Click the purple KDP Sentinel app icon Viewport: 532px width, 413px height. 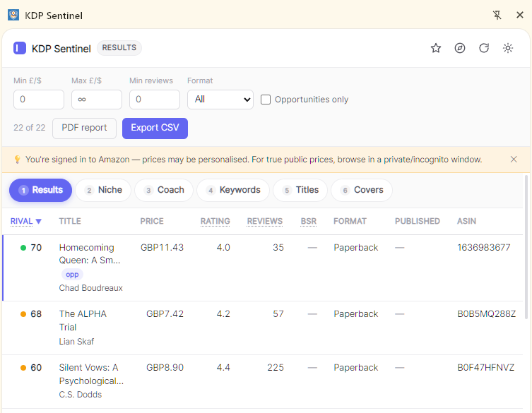20,48
